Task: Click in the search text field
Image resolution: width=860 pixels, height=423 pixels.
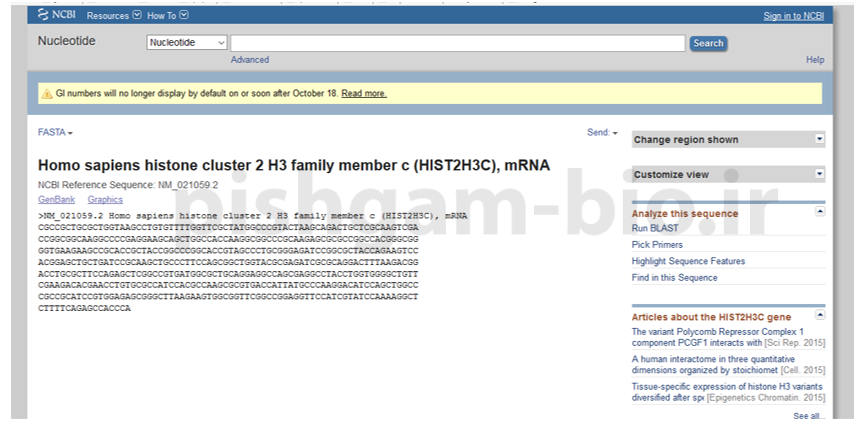Action: (458, 43)
